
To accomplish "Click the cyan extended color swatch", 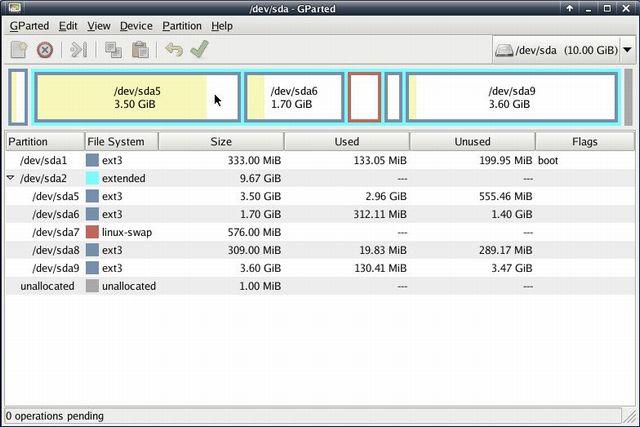I will (92, 178).
